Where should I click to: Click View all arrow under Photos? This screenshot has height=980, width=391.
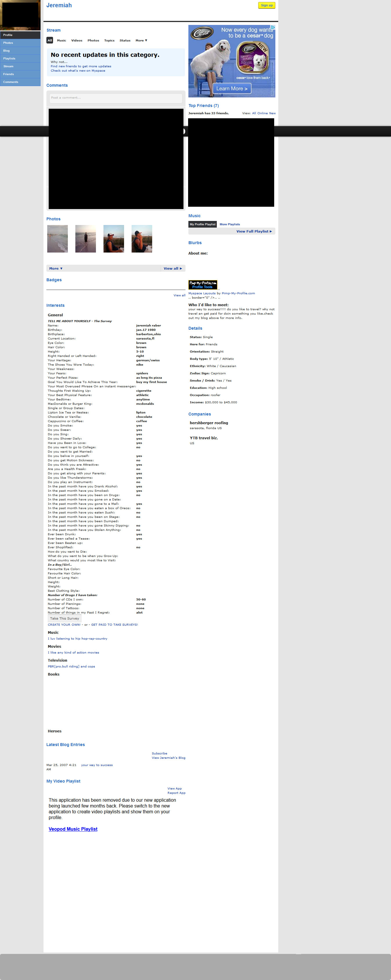173,268
